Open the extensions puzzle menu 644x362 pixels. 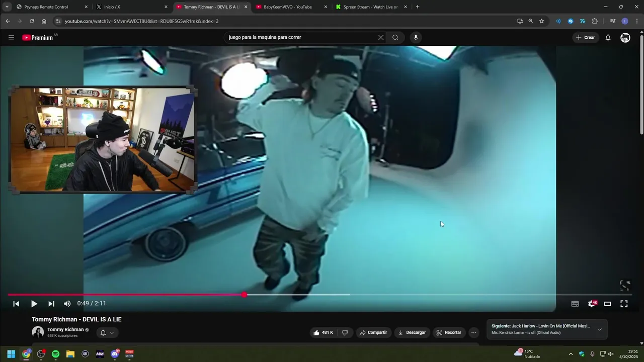pyautogui.click(x=595, y=21)
